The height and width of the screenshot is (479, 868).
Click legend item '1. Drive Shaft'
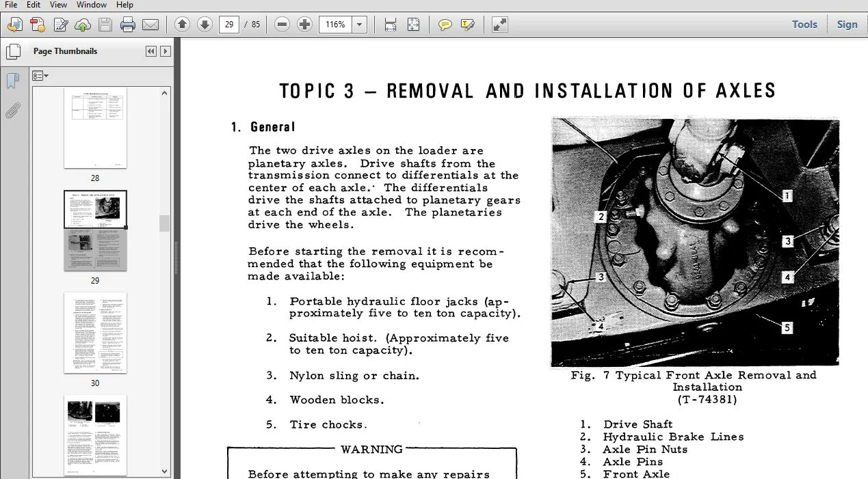pos(626,424)
